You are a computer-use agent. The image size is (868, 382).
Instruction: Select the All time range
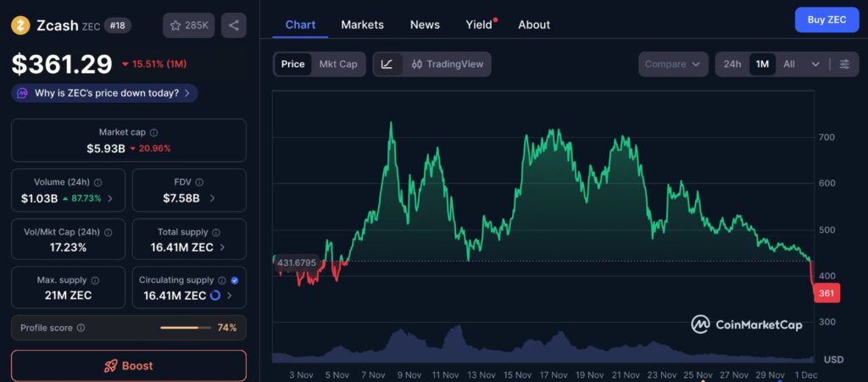click(789, 64)
